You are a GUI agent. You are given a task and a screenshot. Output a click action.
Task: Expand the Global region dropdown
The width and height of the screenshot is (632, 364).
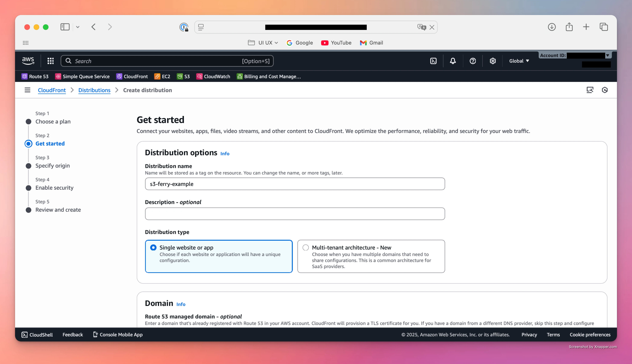(x=519, y=61)
